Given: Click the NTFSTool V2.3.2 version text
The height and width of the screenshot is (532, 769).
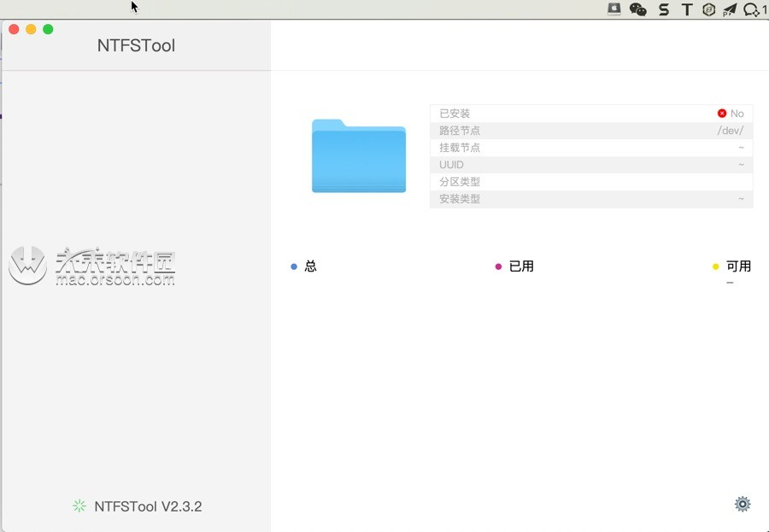Looking at the screenshot, I should coord(148,506).
